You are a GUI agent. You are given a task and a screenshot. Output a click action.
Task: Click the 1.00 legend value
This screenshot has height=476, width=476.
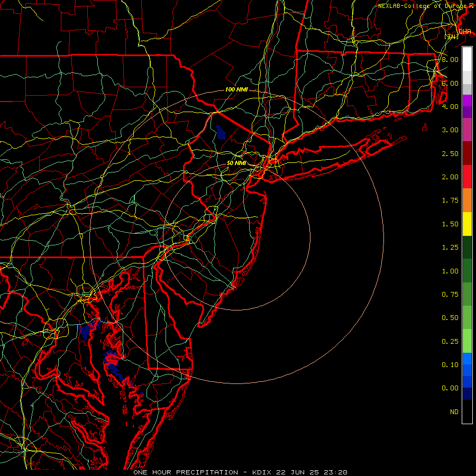click(x=450, y=271)
